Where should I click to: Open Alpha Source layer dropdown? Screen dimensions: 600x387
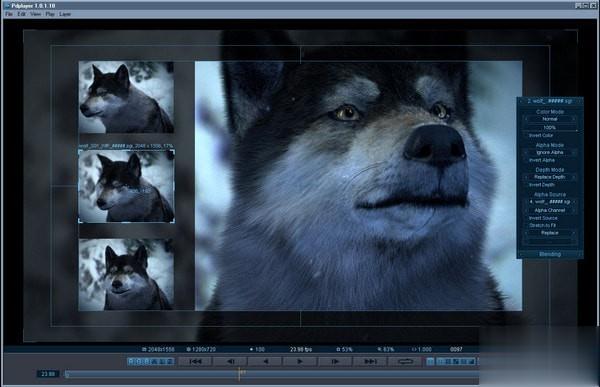coord(549,202)
